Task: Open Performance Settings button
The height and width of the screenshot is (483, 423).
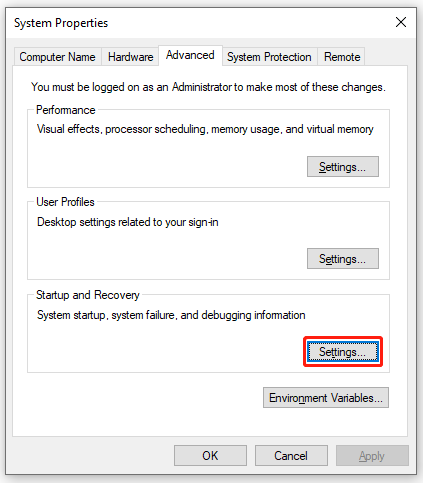Action: 343,166
